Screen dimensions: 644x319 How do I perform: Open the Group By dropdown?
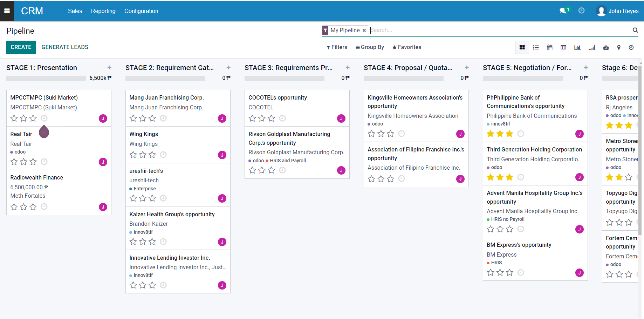click(x=370, y=47)
